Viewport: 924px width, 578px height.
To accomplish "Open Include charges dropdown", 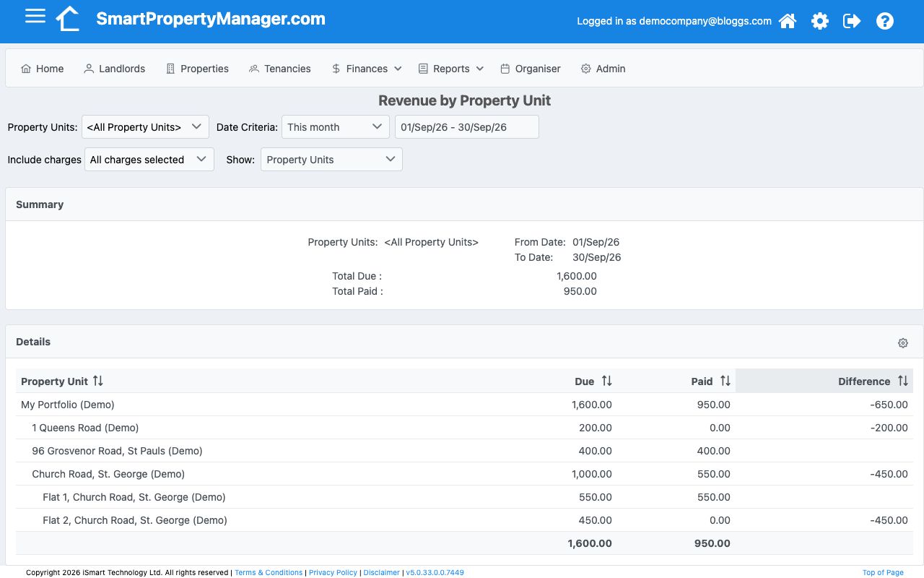I will [x=149, y=160].
